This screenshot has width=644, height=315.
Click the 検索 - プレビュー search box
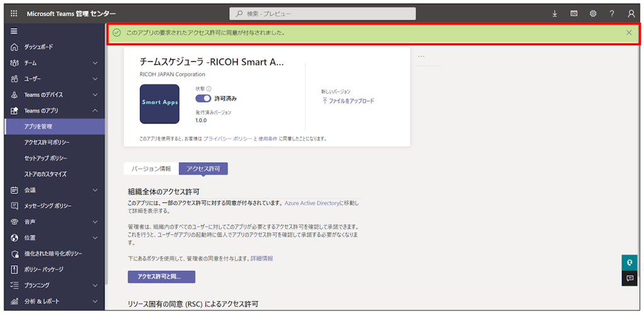tap(323, 14)
